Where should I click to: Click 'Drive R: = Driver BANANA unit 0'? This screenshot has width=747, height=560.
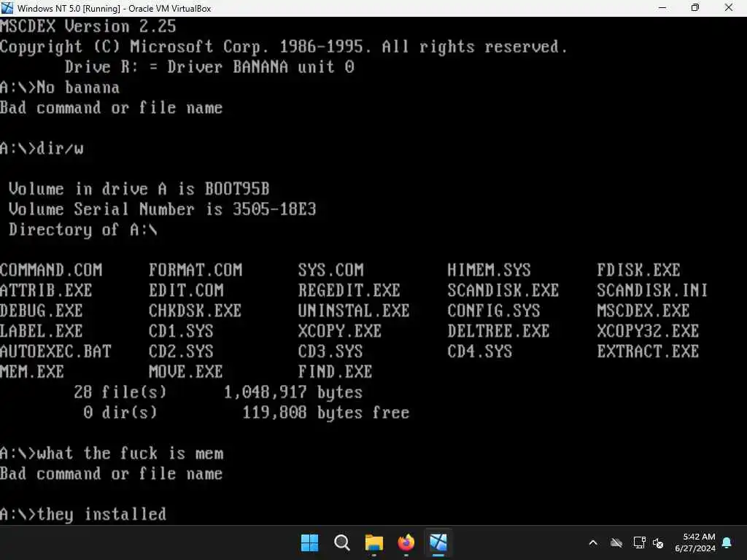click(x=209, y=66)
